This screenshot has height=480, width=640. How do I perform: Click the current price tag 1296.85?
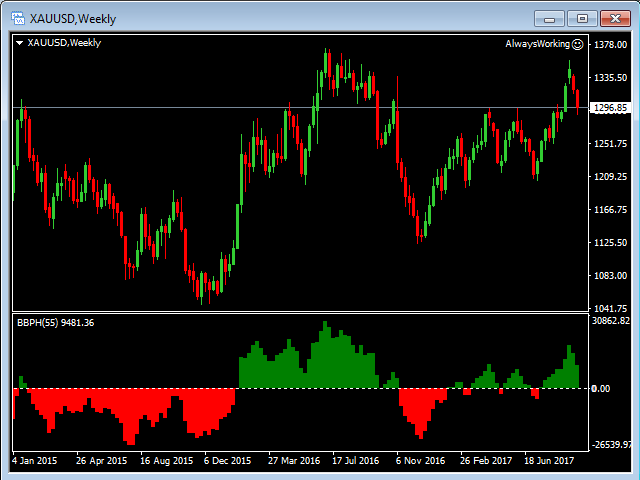point(609,108)
